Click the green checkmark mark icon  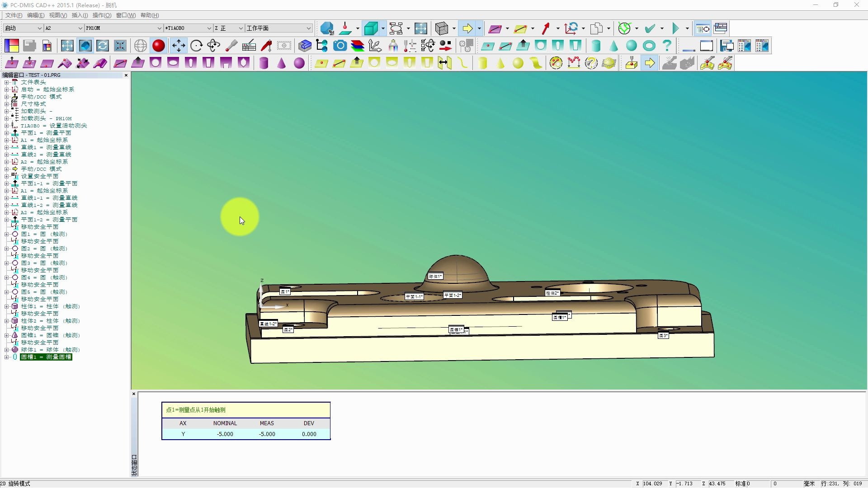coord(650,28)
